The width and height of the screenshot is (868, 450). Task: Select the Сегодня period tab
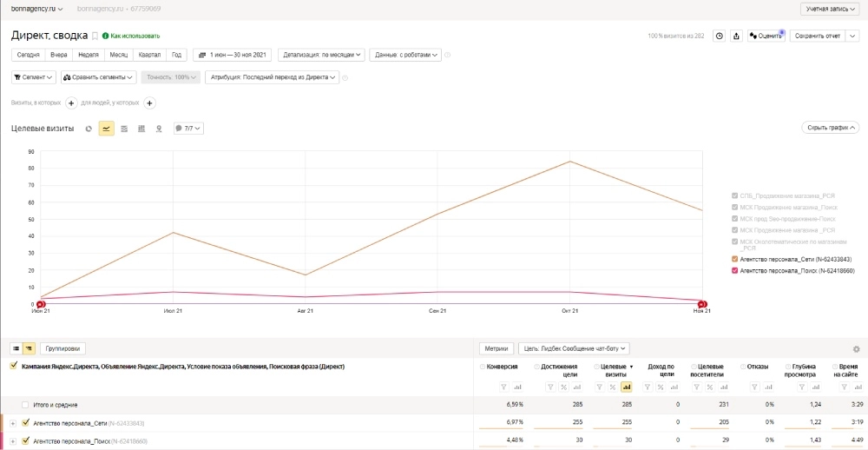[29, 55]
